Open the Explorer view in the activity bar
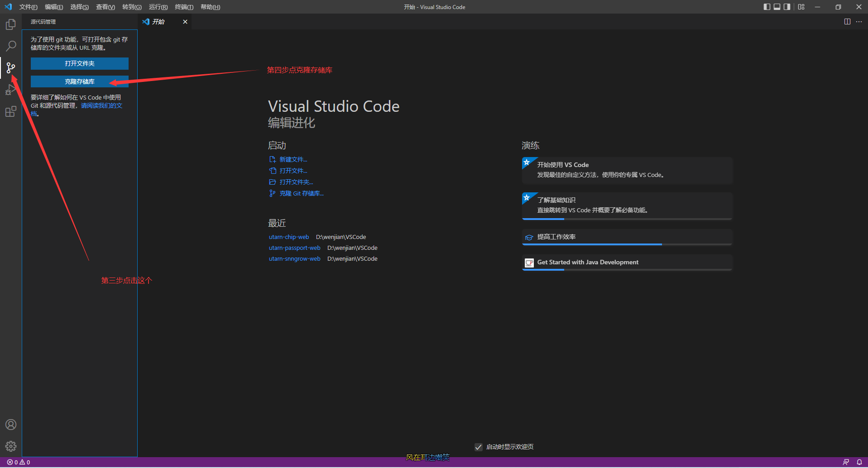The width and height of the screenshot is (868, 468). (x=10, y=24)
